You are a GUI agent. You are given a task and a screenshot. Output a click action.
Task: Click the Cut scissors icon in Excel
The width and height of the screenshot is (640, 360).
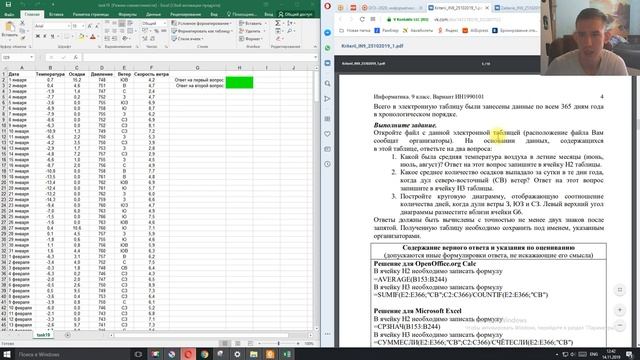pos(22,24)
